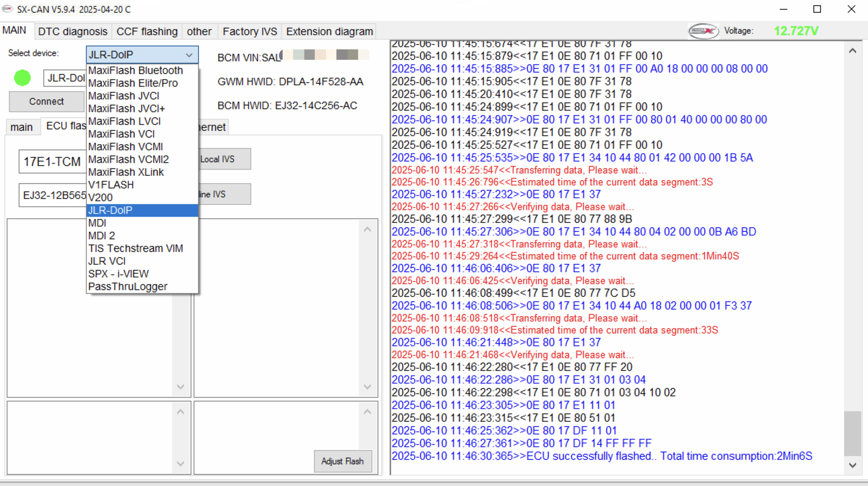Click the GWM HWID: DPLA-14F528-AA text

[x=290, y=82]
